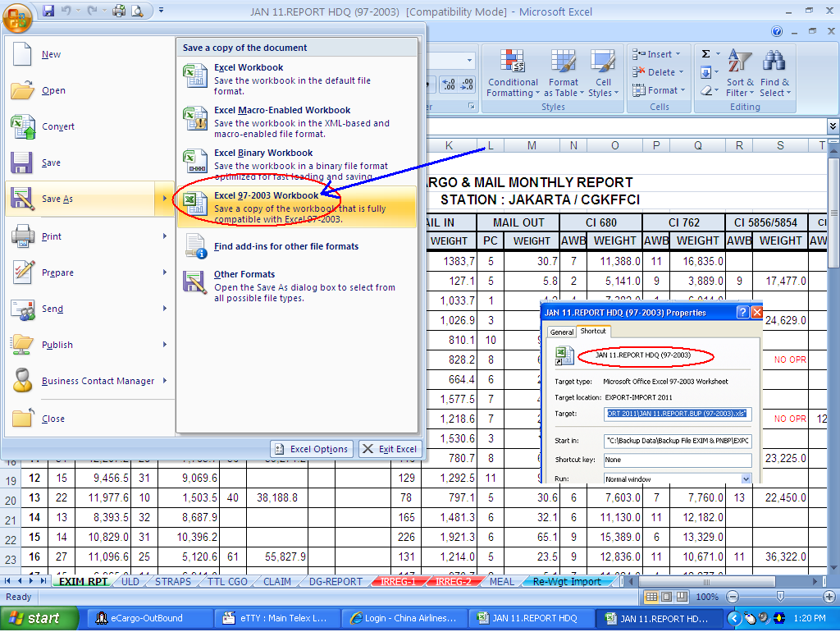Open Login - China Airlines taskbar item

pos(404,619)
